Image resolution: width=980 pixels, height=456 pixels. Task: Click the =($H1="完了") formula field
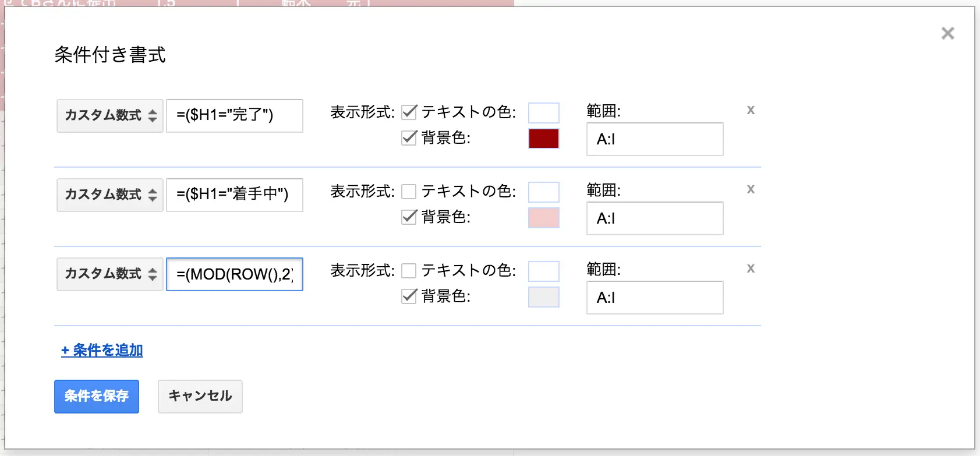234,115
